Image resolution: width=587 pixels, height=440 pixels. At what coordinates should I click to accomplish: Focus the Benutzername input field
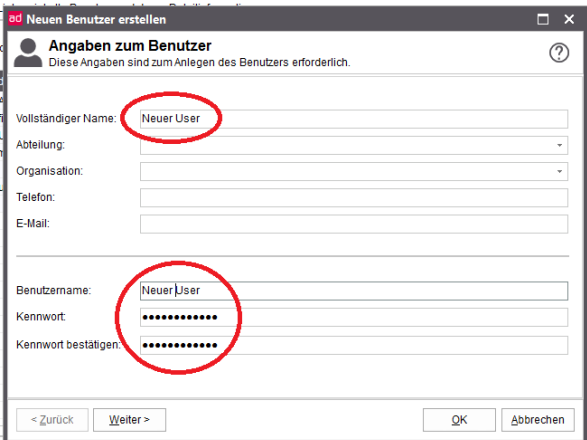click(354, 291)
